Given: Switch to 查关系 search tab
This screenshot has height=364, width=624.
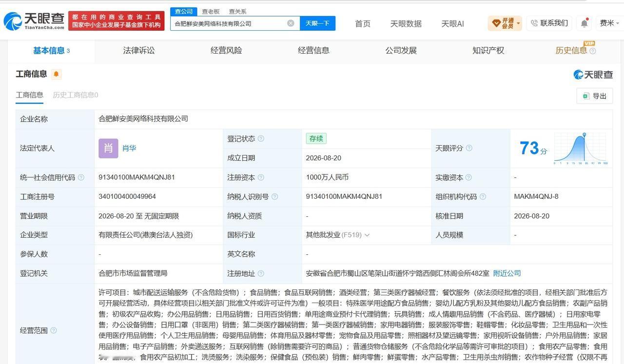Looking at the screenshot, I should point(238,11).
